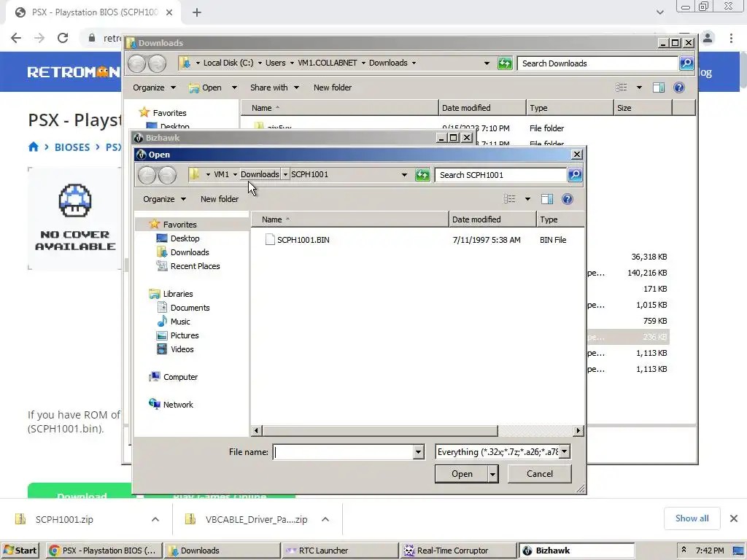Screen dimensions: 747x560
Task: Refresh the SCPH1001 folder in Open dialog
Action: (x=422, y=175)
